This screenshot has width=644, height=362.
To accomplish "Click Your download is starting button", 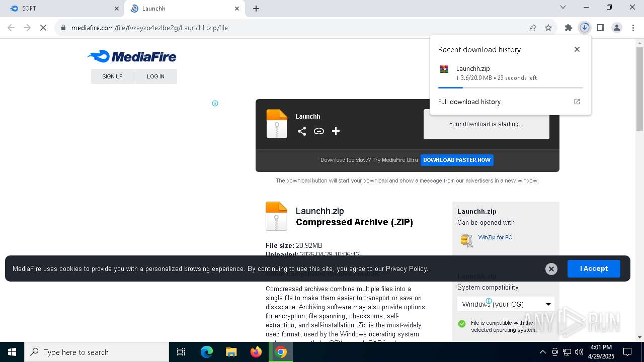I will (x=486, y=124).
